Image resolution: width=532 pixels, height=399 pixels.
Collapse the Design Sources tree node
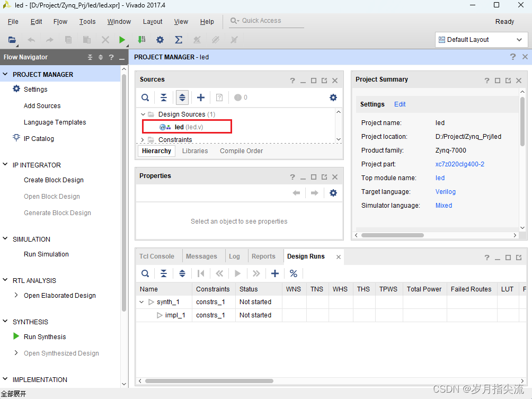tap(143, 114)
